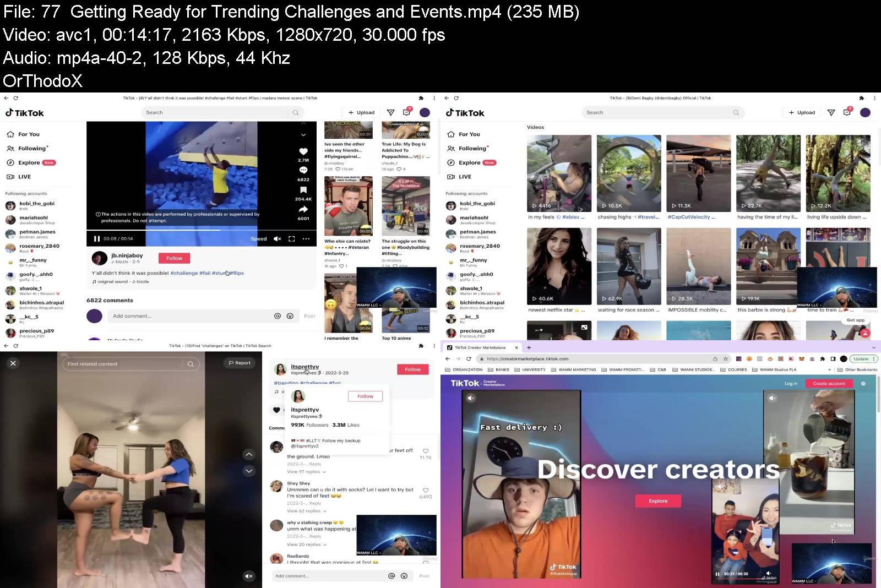The image size is (881, 588).
Task: Pause the video at 00:08 in top-left frame
Action: (97, 238)
